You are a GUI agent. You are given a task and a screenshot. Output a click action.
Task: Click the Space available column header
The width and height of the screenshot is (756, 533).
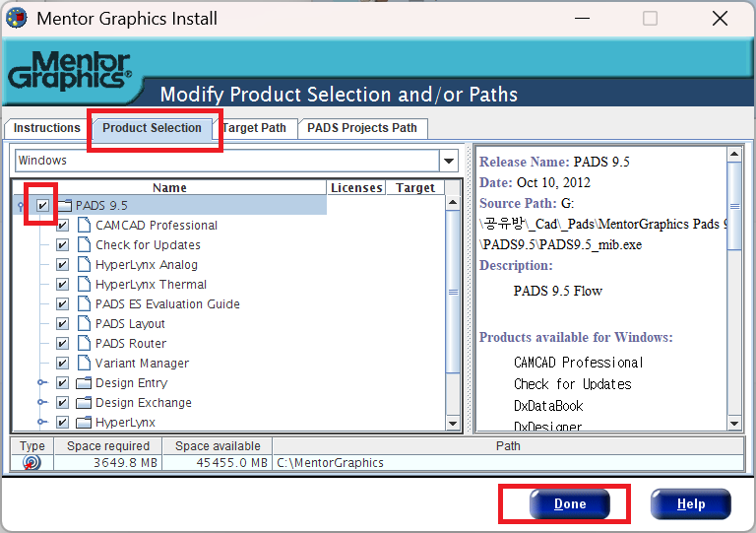(x=218, y=445)
